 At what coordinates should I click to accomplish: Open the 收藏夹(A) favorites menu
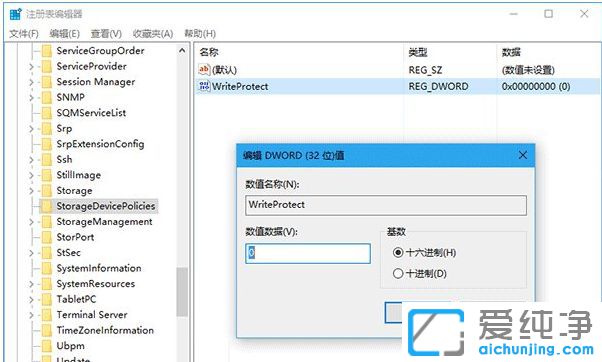(153, 34)
